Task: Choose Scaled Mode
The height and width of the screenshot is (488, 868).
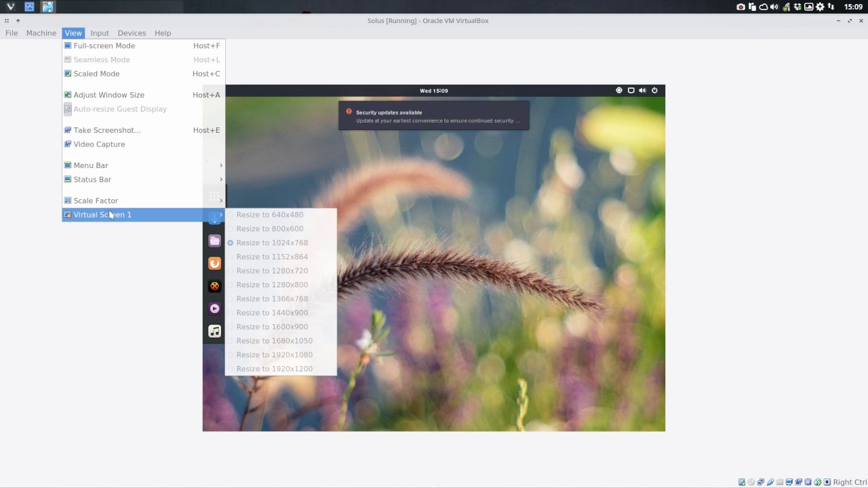Action: 143,74
